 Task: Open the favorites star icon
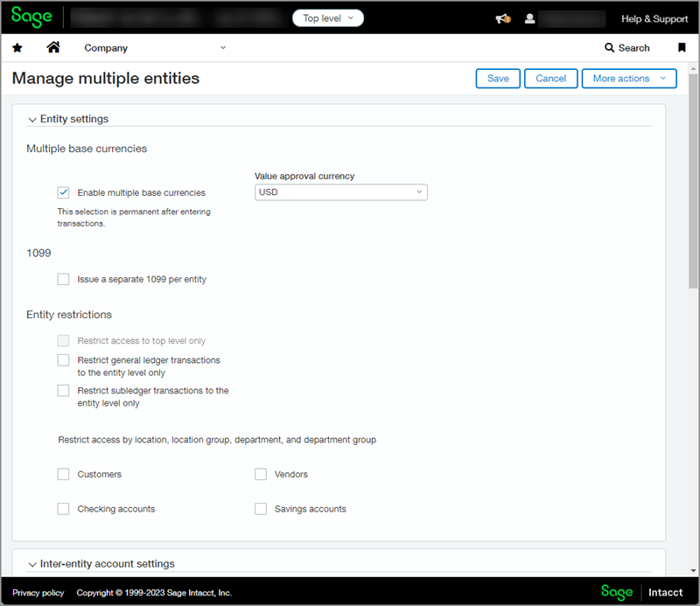(x=17, y=48)
